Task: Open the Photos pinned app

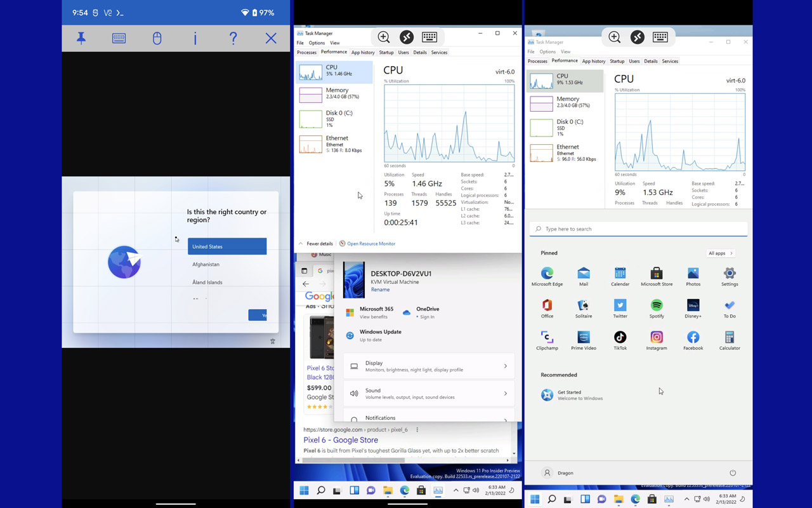Action: [x=693, y=276]
